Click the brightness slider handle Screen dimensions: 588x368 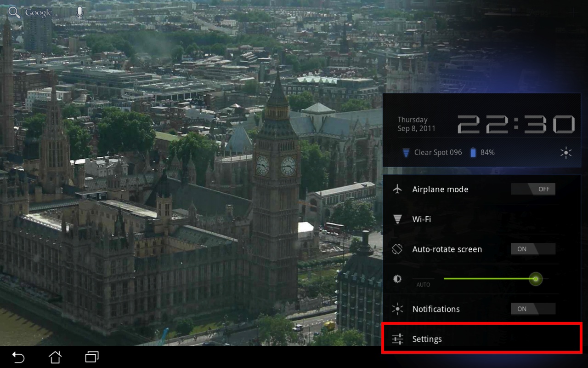(536, 279)
